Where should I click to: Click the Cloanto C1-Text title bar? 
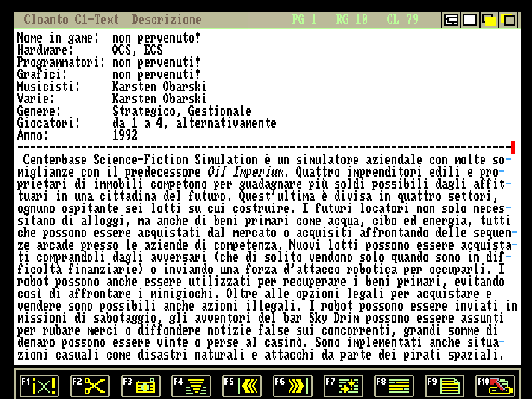point(71,20)
